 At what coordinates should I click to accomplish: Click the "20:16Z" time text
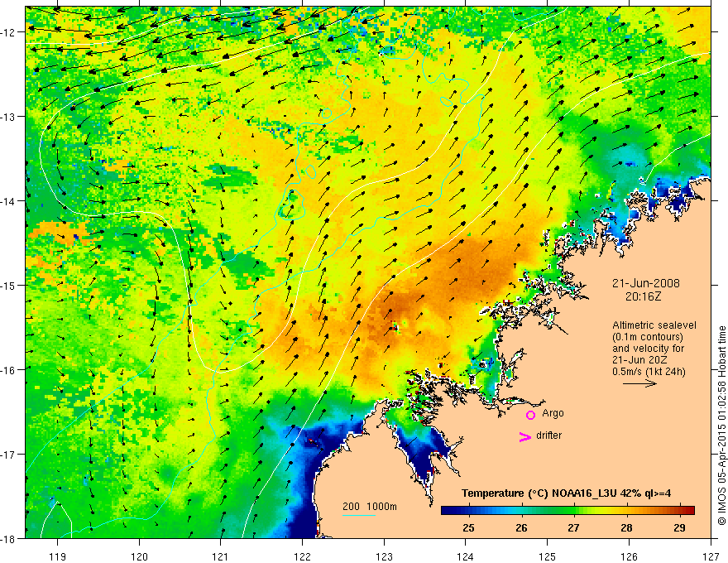[x=643, y=296]
